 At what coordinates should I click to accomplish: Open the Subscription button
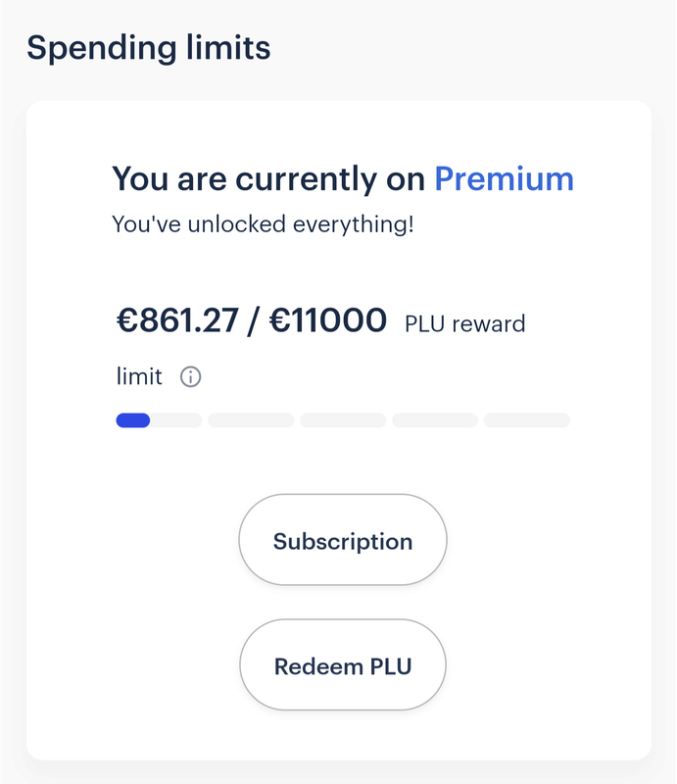click(343, 541)
